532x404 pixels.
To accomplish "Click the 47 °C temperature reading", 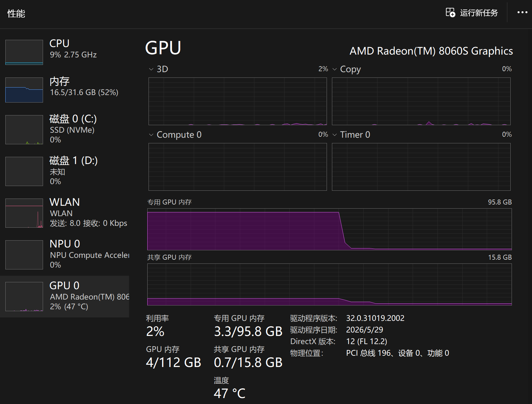I will [230, 393].
